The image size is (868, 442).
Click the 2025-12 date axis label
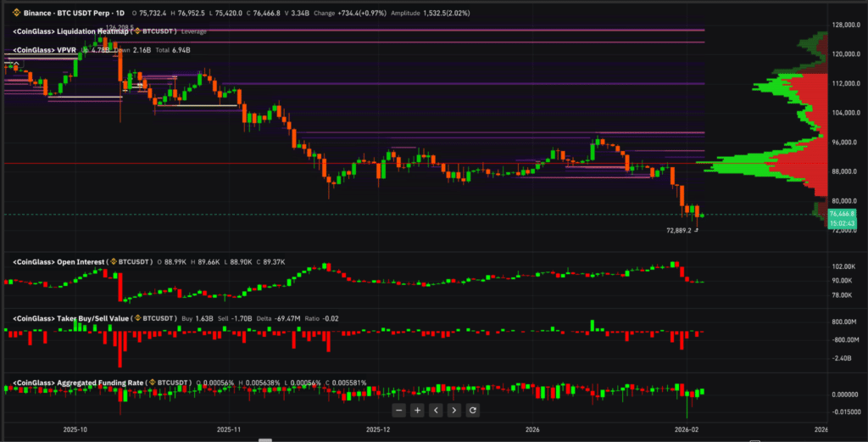point(379,429)
